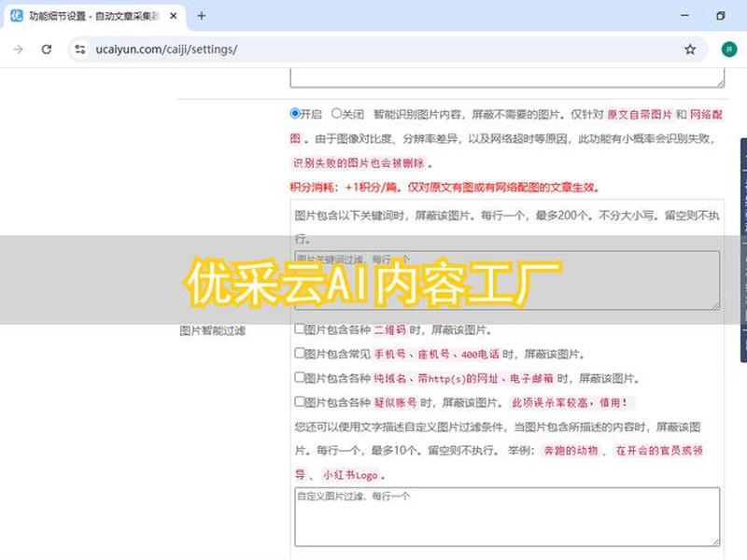Reload the page with refresh icon
The width and height of the screenshot is (747, 560).
46,49
